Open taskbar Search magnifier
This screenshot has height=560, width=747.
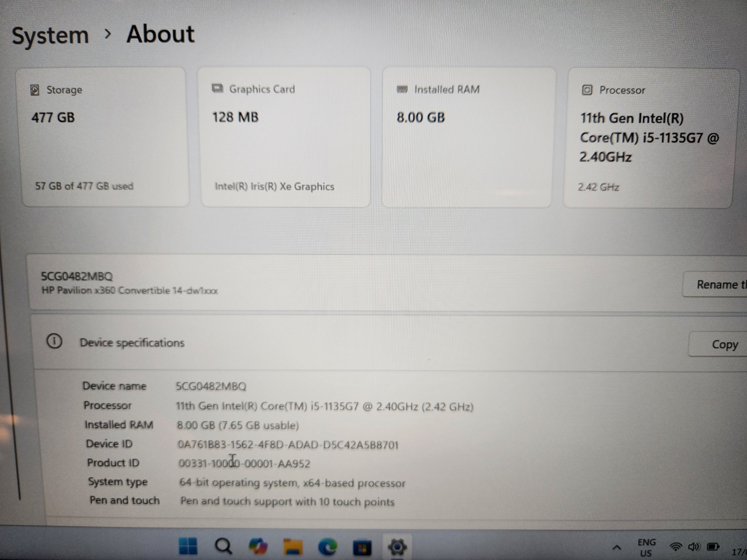[x=223, y=546]
